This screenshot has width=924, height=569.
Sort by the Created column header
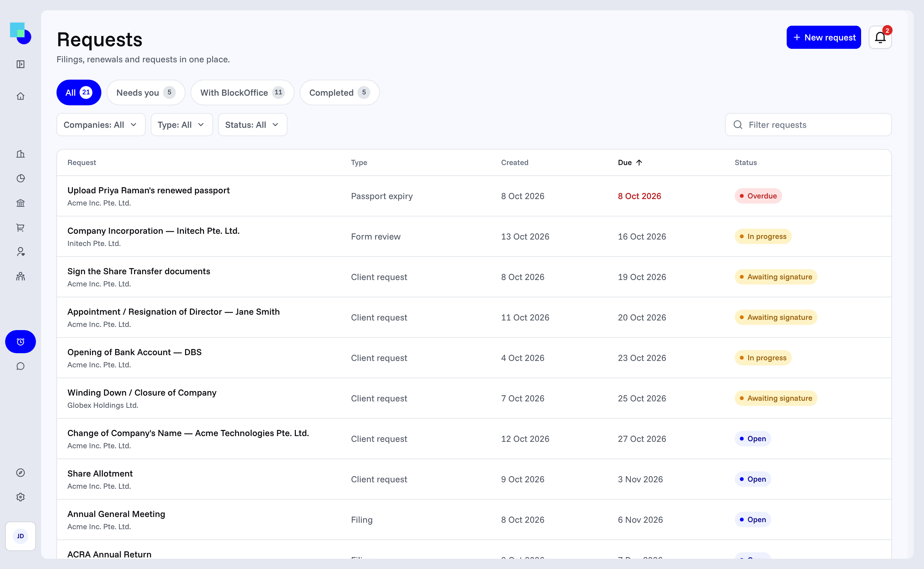(x=515, y=162)
